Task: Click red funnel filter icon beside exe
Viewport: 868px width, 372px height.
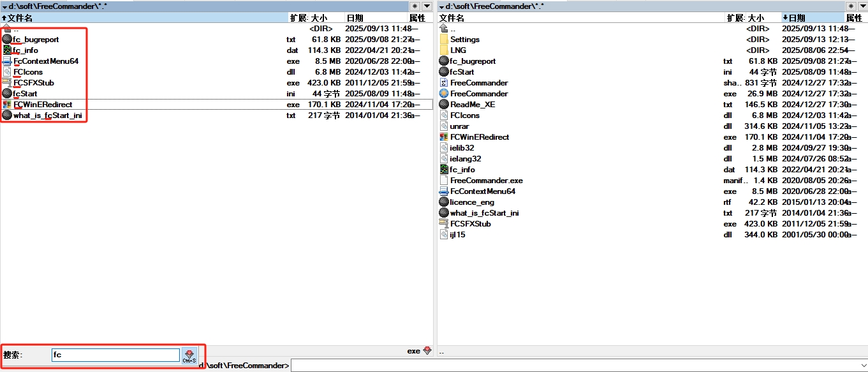Action: [427, 351]
